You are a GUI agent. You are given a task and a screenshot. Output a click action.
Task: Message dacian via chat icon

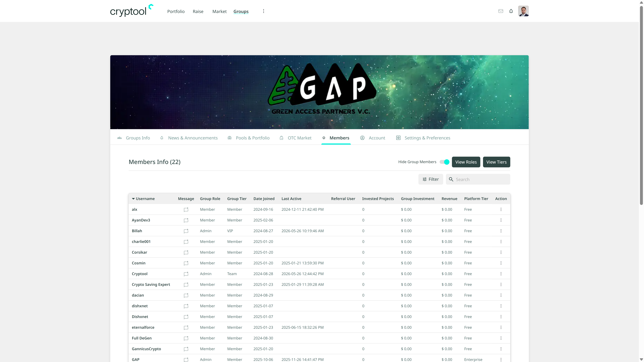(x=186, y=296)
